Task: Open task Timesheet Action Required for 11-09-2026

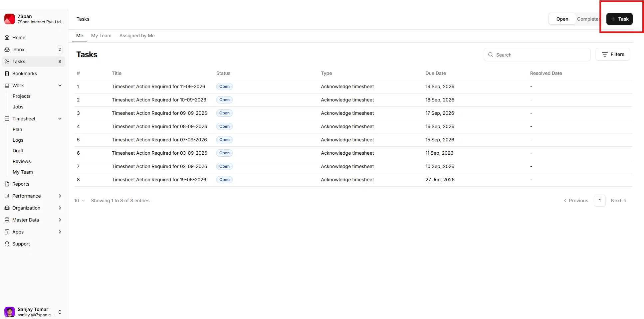Action: point(158,86)
